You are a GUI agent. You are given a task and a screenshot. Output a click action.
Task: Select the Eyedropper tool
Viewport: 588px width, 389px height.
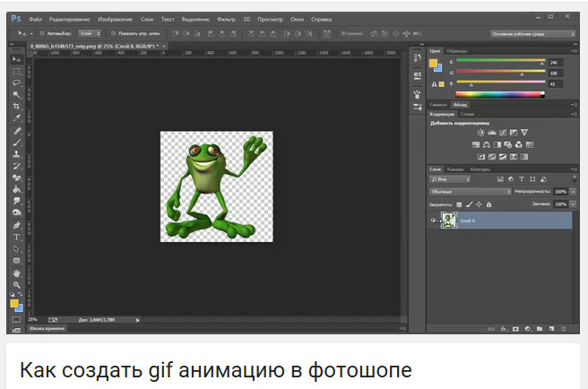[16, 117]
